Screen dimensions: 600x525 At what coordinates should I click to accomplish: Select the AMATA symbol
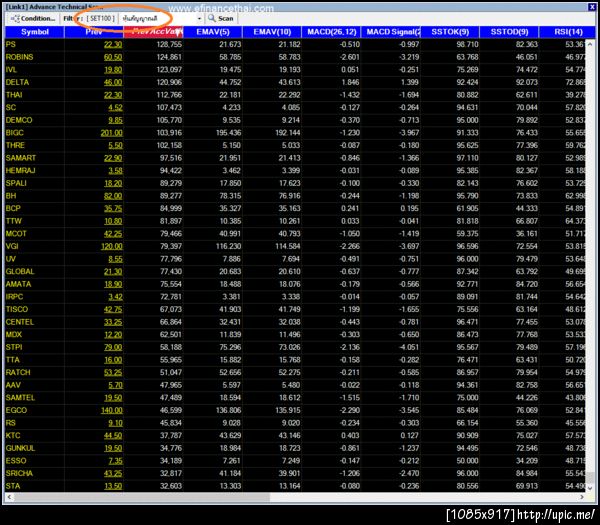click(x=18, y=284)
